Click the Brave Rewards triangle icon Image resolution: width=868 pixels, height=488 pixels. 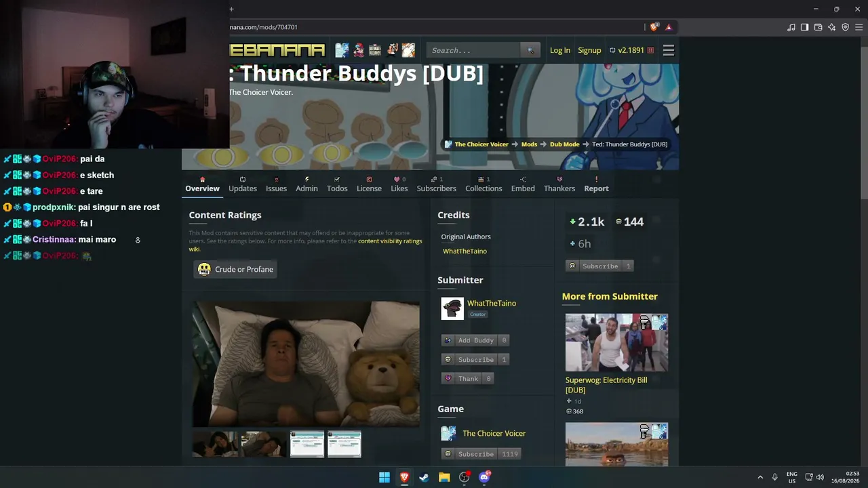click(669, 27)
